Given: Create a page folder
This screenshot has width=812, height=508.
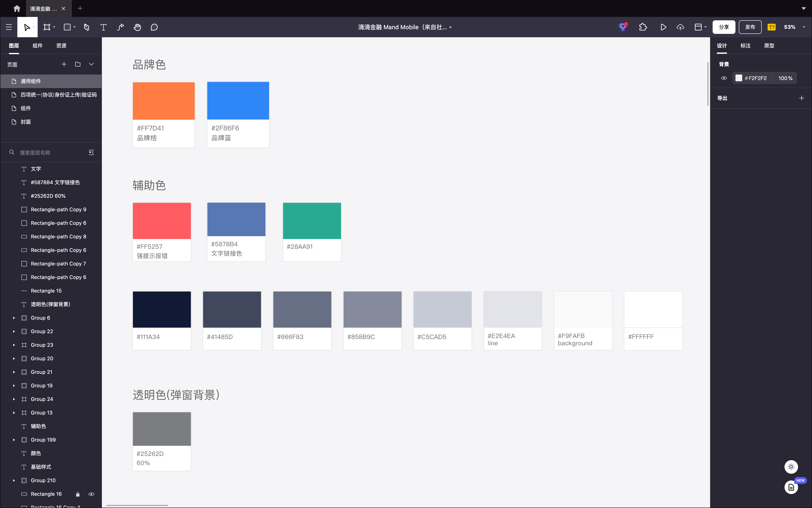Looking at the screenshot, I should [x=78, y=64].
